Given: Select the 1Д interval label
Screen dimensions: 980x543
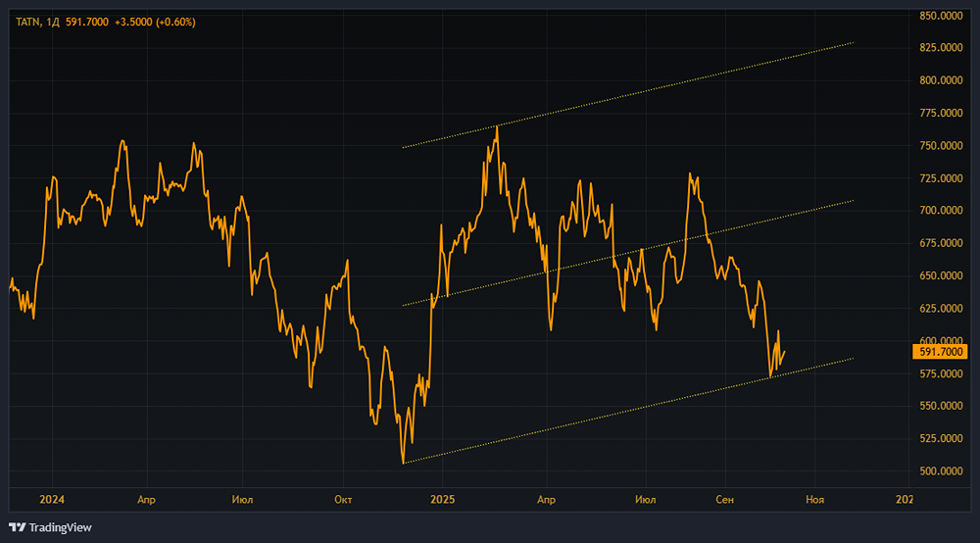Looking at the screenshot, I should click(x=54, y=22).
